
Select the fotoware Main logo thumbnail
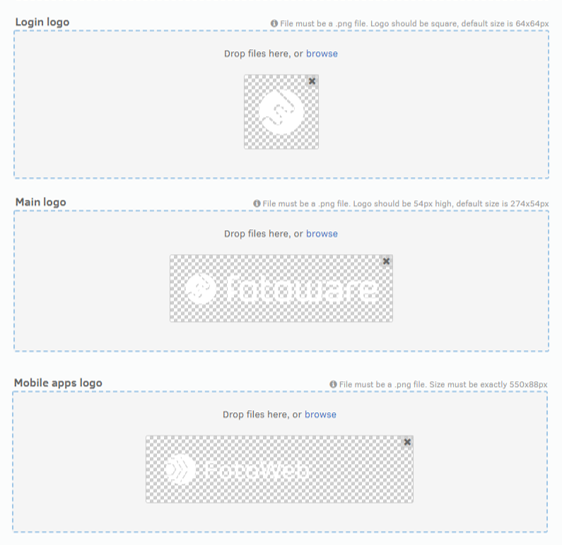281,288
